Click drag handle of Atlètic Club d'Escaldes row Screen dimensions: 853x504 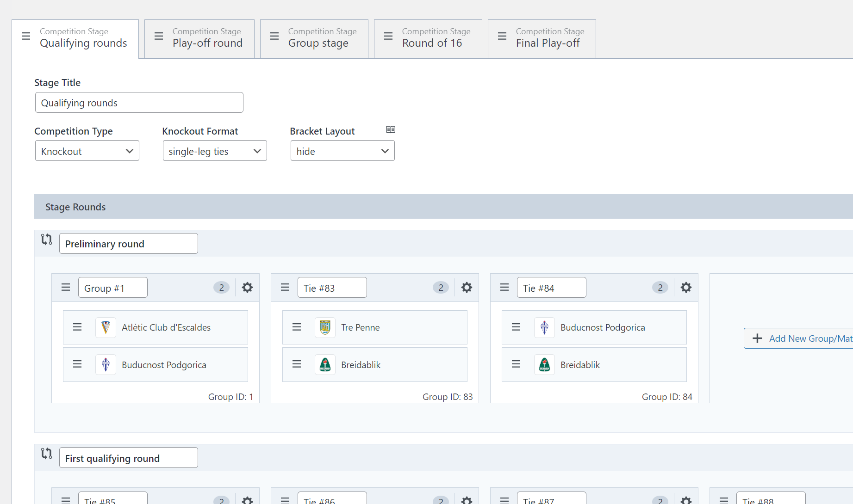tap(77, 327)
